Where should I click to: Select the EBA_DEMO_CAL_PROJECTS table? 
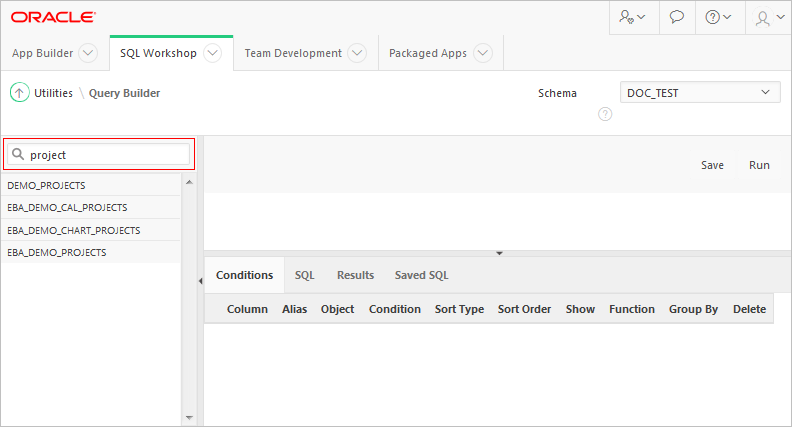click(x=67, y=208)
